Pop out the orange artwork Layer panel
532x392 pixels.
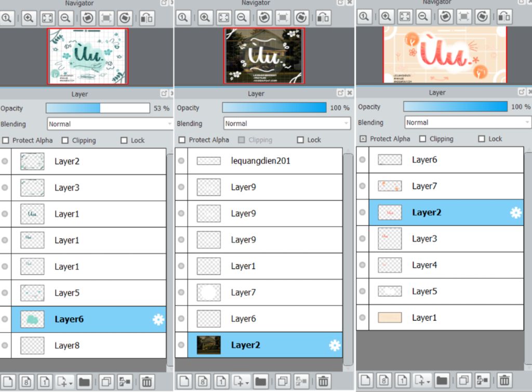(x=522, y=92)
